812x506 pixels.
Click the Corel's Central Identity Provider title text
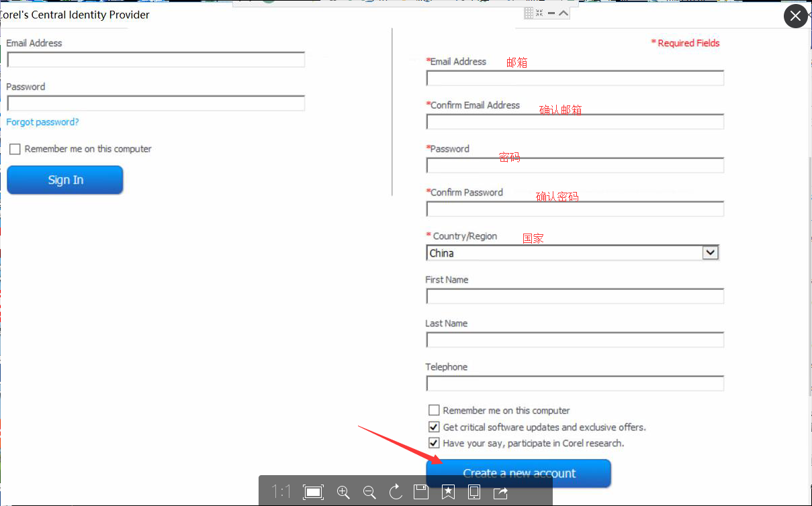[x=74, y=15]
